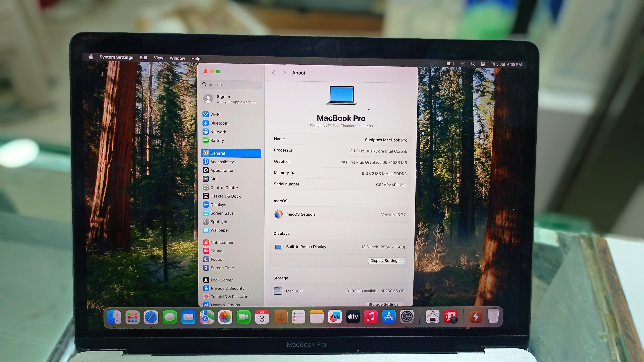Open the Apple menu
The height and width of the screenshot is (362, 644).
[91, 57]
